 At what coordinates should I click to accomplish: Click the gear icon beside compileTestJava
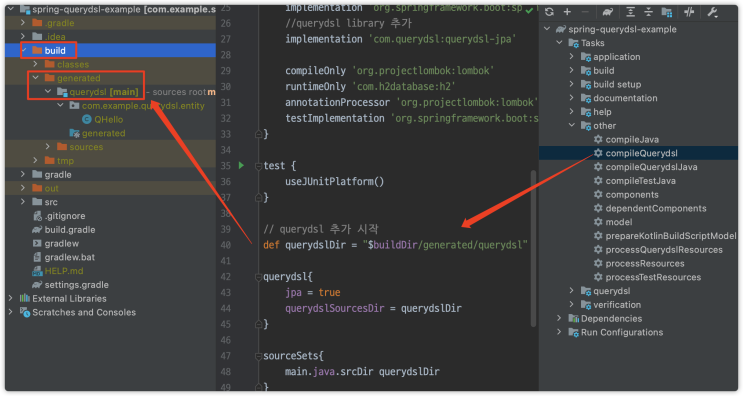click(598, 180)
